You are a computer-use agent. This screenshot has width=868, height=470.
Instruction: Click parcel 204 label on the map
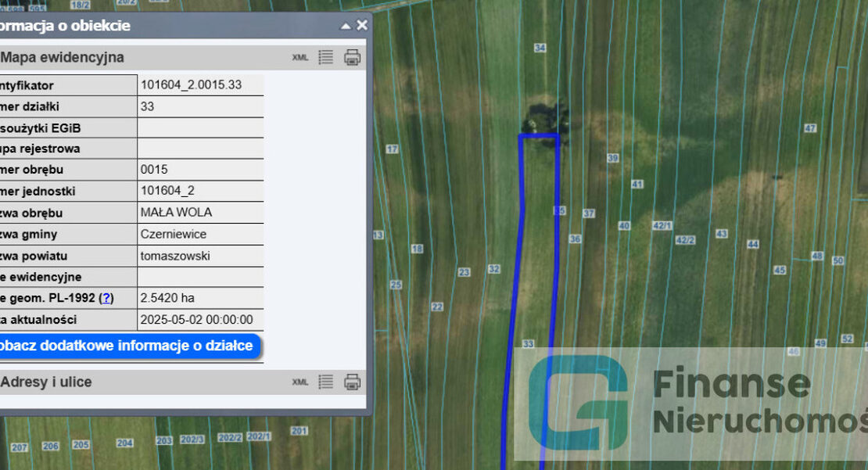[124, 443]
